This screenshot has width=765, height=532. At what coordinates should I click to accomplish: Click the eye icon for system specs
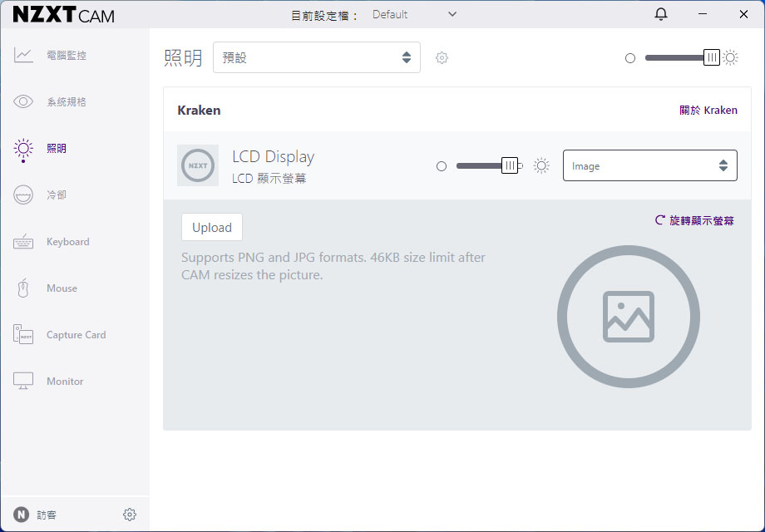point(23,101)
